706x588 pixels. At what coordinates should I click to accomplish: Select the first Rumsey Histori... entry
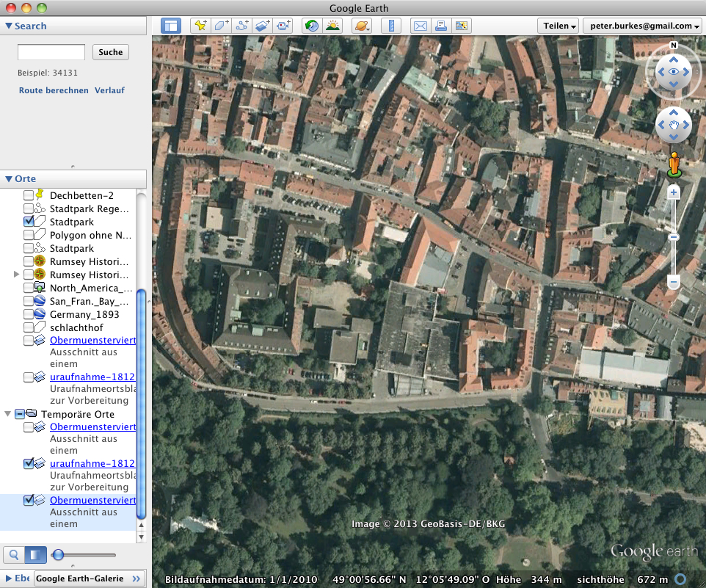tap(89, 261)
